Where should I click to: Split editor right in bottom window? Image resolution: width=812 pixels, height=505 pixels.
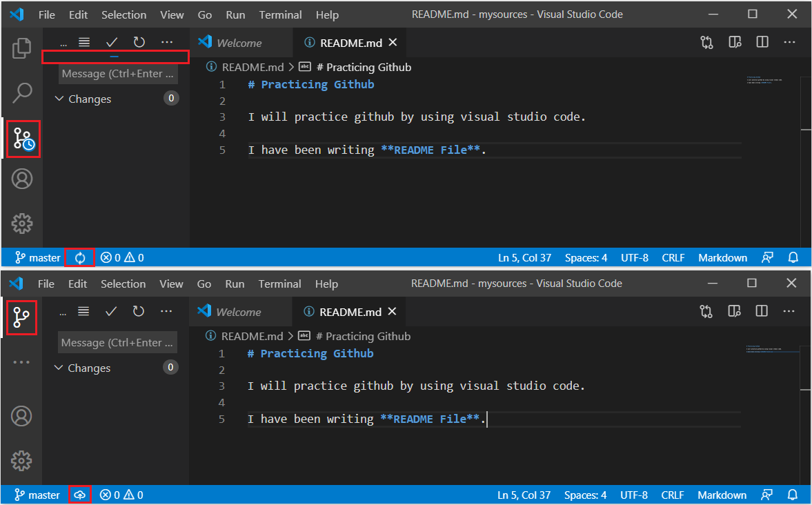click(762, 311)
